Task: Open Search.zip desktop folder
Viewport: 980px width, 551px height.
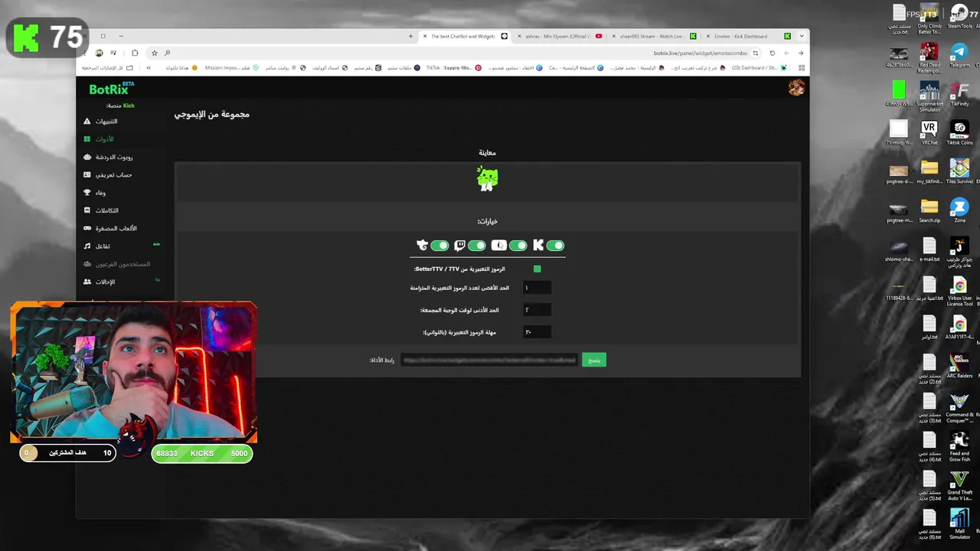Action: [929, 210]
